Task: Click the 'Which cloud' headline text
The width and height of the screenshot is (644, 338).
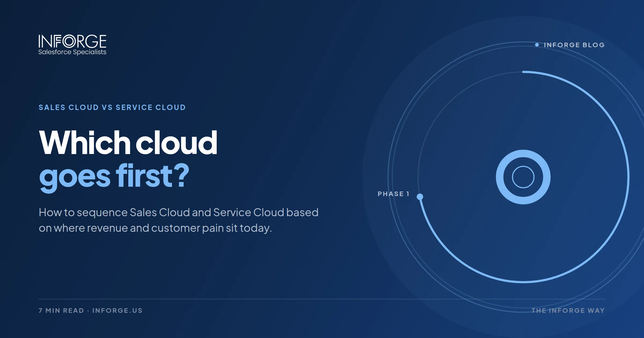Action: coord(128,142)
